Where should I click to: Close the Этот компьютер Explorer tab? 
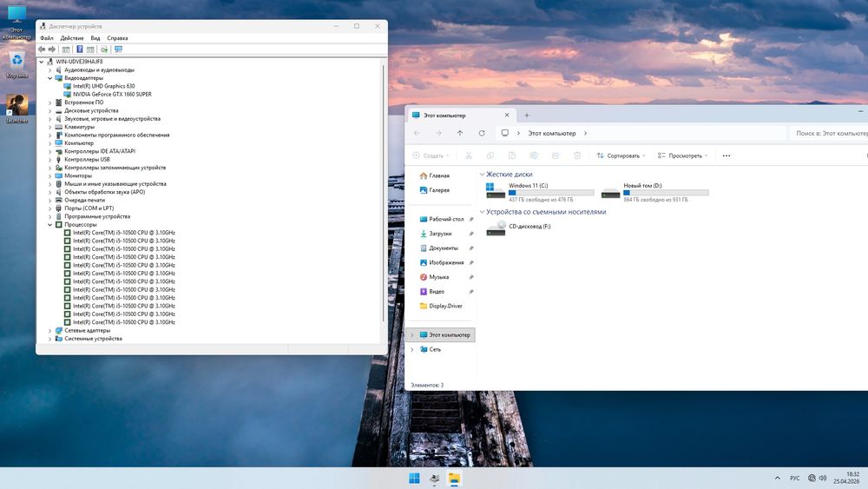[x=507, y=116]
